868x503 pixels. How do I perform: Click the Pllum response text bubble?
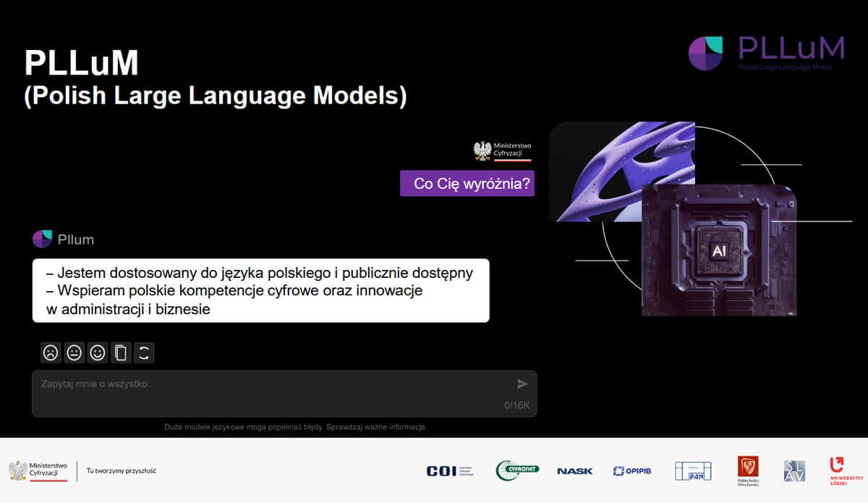pyautogui.click(x=260, y=290)
